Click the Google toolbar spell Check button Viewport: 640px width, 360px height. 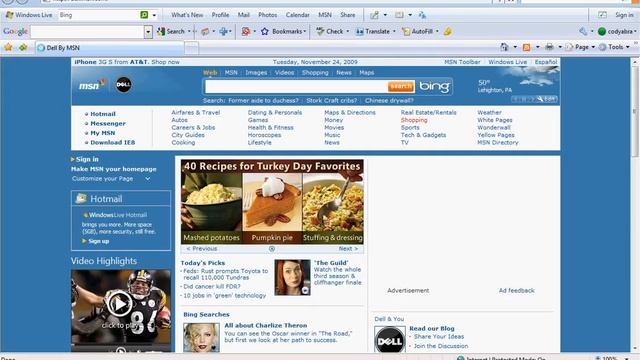point(330,31)
